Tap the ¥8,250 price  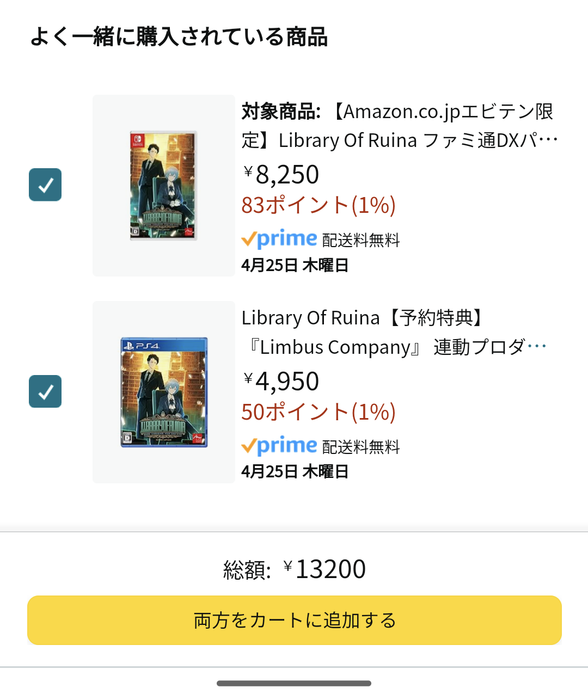click(x=281, y=175)
